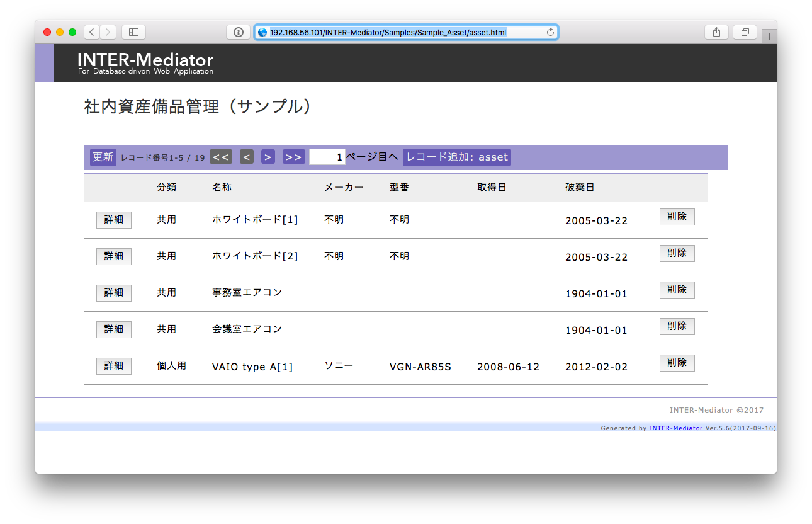Add a new record with レコード追加: asset
The height and width of the screenshot is (524, 812).
tap(456, 157)
